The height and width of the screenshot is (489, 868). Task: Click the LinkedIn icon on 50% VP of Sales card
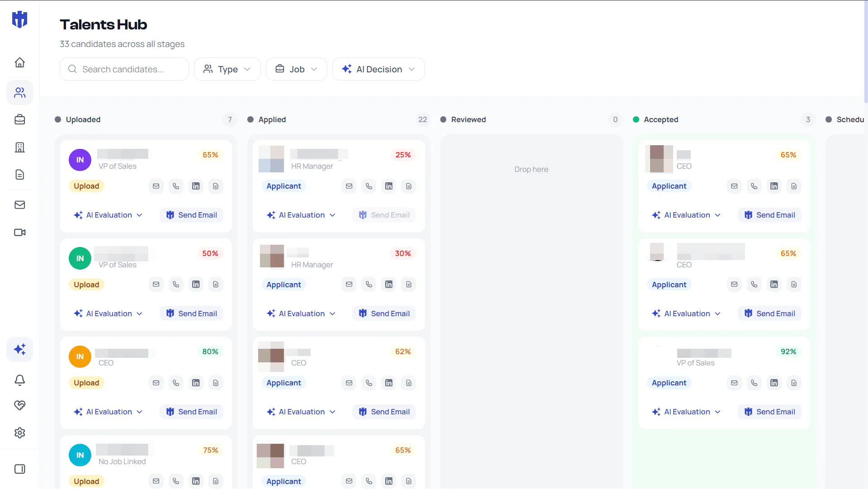[x=196, y=284]
